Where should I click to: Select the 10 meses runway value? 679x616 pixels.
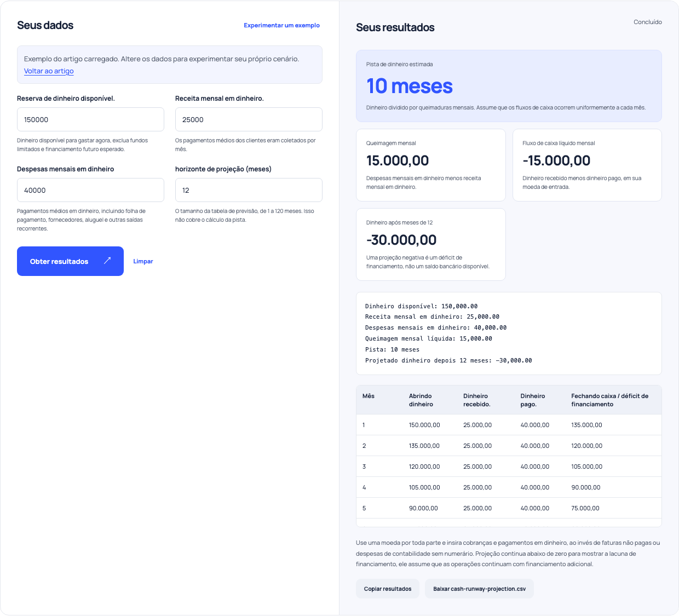point(410,86)
